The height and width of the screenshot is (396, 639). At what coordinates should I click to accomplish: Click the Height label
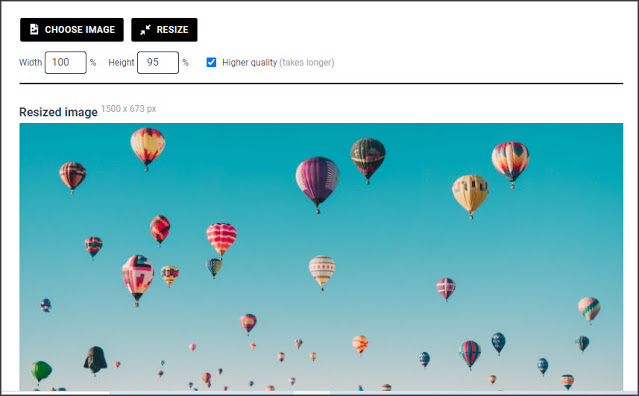[x=121, y=62]
